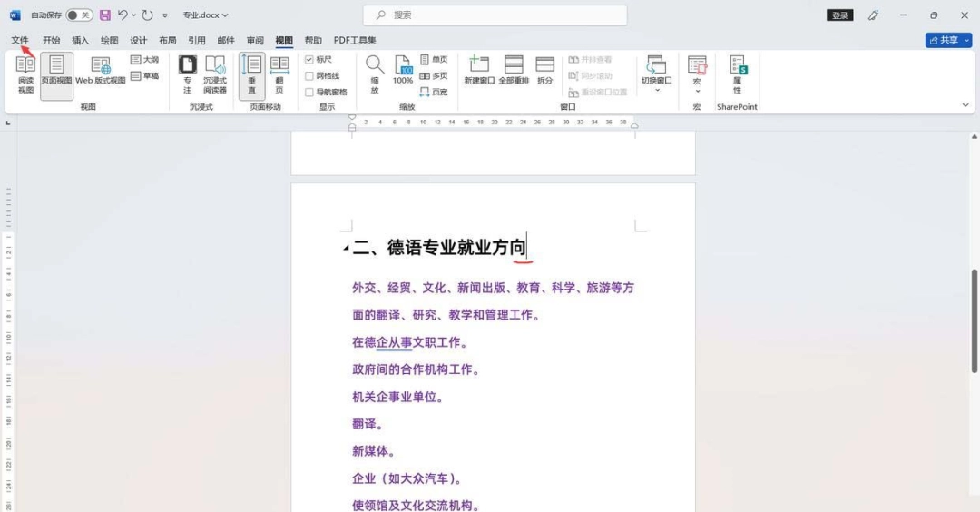Click the line 政府间的合作机构工作。
980x512 pixels.
click(x=416, y=369)
